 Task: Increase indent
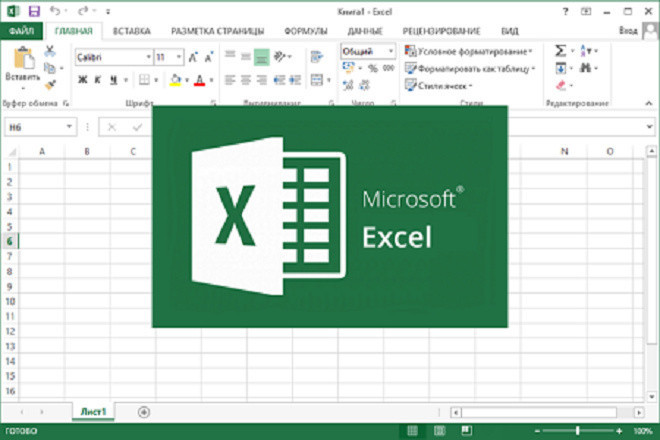295,80
